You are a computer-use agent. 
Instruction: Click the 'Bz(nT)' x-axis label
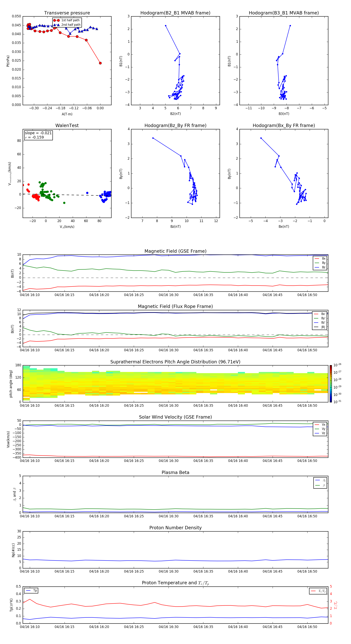pos(175,227)
